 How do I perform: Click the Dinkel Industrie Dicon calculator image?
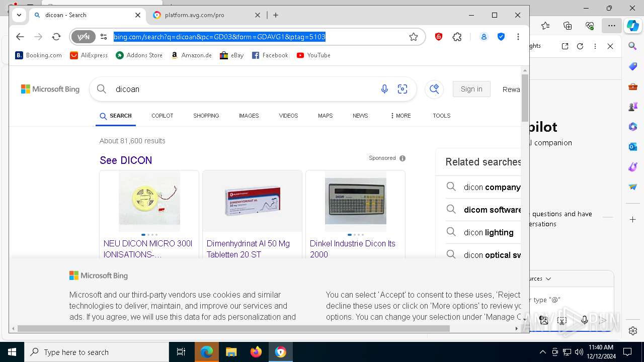point(356,201)
